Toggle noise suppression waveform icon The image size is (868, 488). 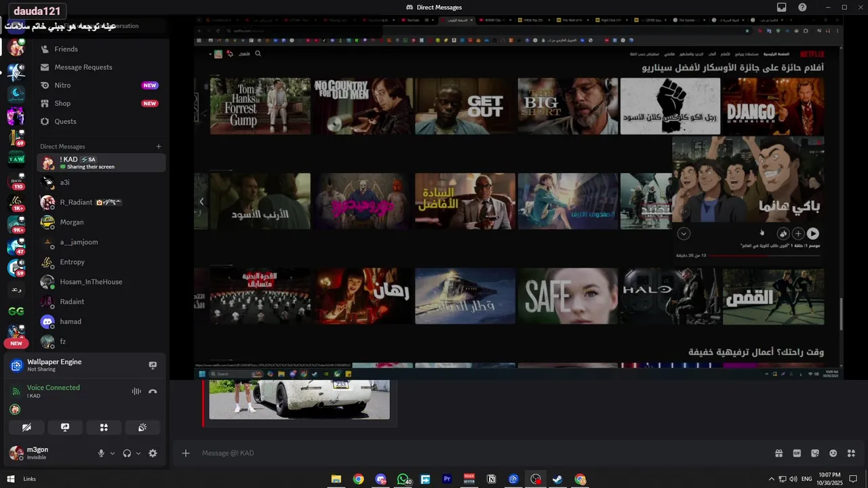click(136, 391)
